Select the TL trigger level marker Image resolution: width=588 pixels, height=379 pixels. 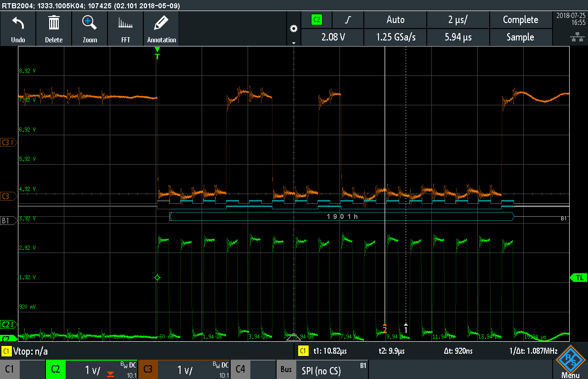(x=578, y=277)
